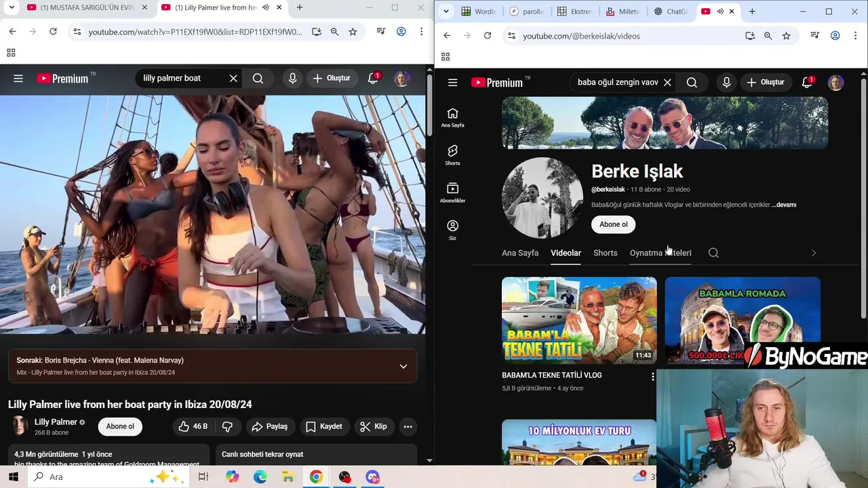Open BABAMLA ROMADA video thumbnail
868x488 pixels.
pos(743,320)
